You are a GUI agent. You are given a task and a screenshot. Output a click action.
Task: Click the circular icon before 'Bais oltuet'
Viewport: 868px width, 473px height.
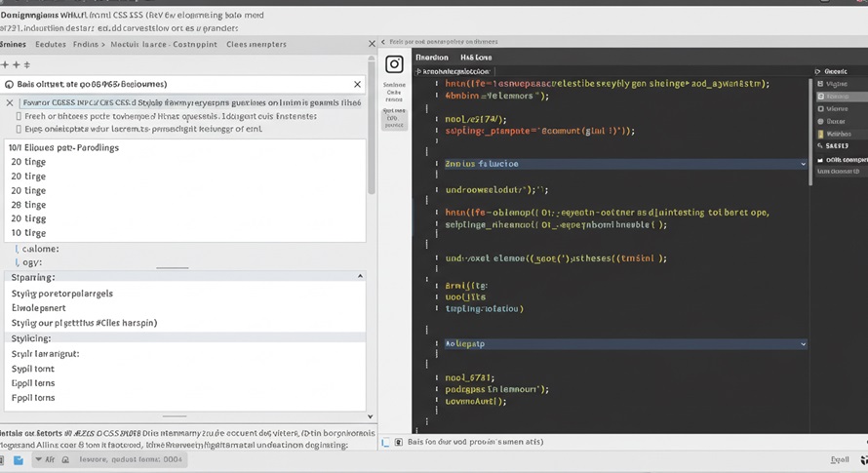point(9,84)
